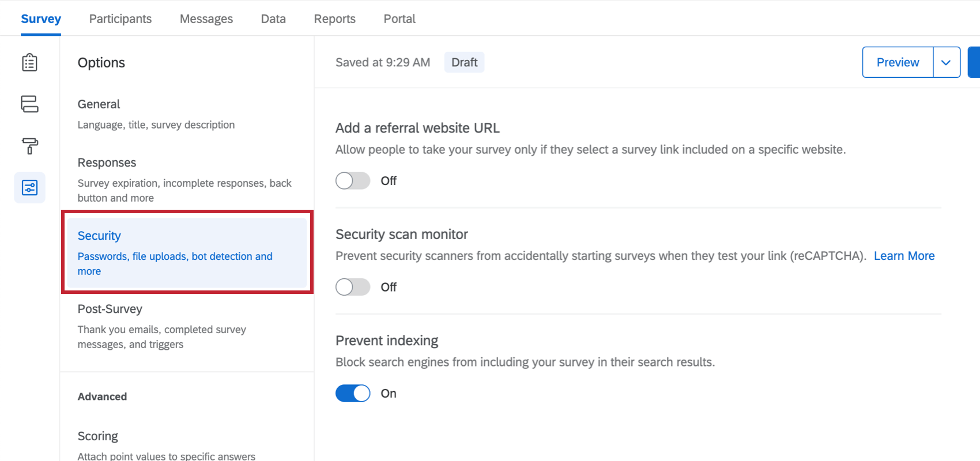Open the Look and feel paint roller icon

click(x=29, y=146)
